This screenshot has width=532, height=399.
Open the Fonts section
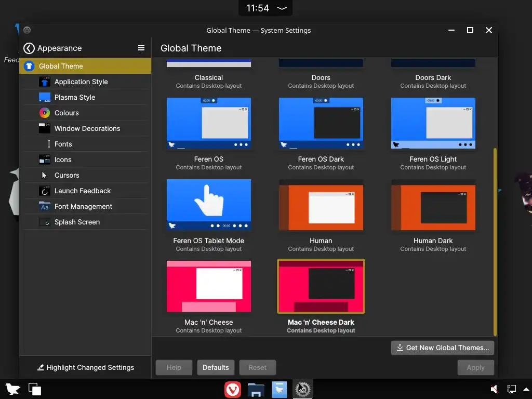pos(85,144)
